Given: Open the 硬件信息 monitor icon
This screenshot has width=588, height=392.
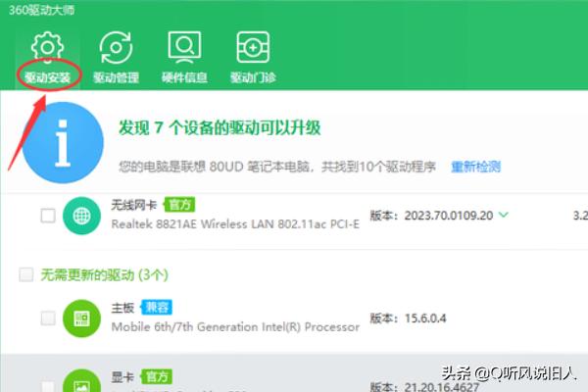Looking at the screenshot, I should coord(184,47).
